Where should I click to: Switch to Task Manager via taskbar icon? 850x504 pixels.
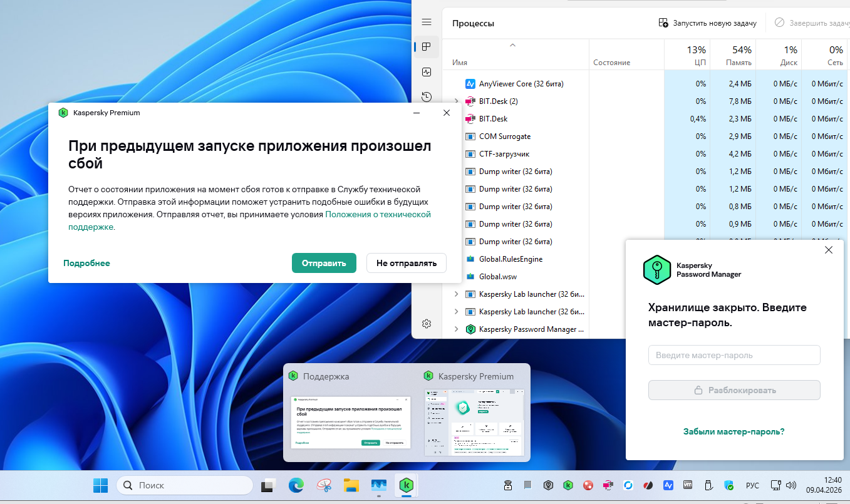379,485
